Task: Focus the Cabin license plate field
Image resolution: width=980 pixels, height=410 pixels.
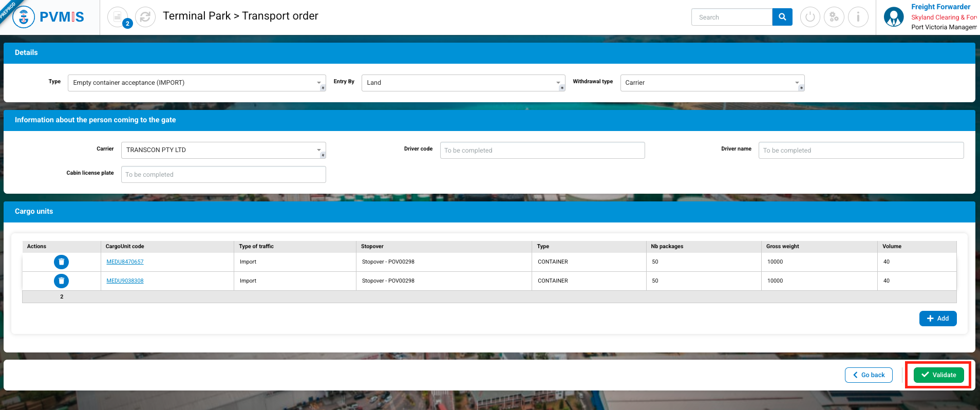Action: coord(223,175)
